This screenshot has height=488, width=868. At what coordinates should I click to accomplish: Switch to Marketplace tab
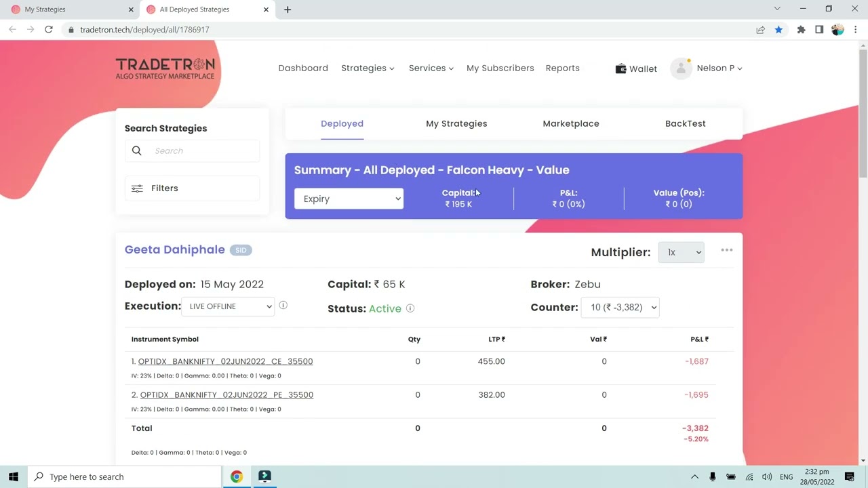coord(571,123)
